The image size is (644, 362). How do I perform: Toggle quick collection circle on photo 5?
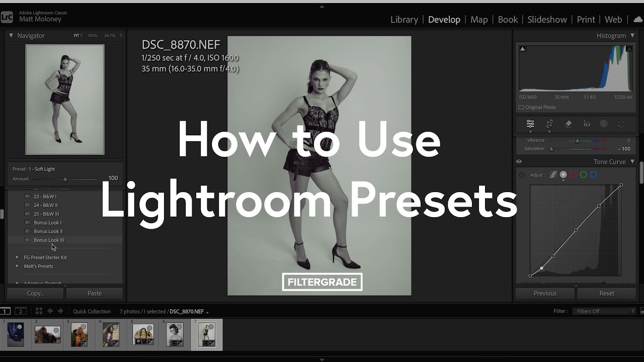(150, 327)
